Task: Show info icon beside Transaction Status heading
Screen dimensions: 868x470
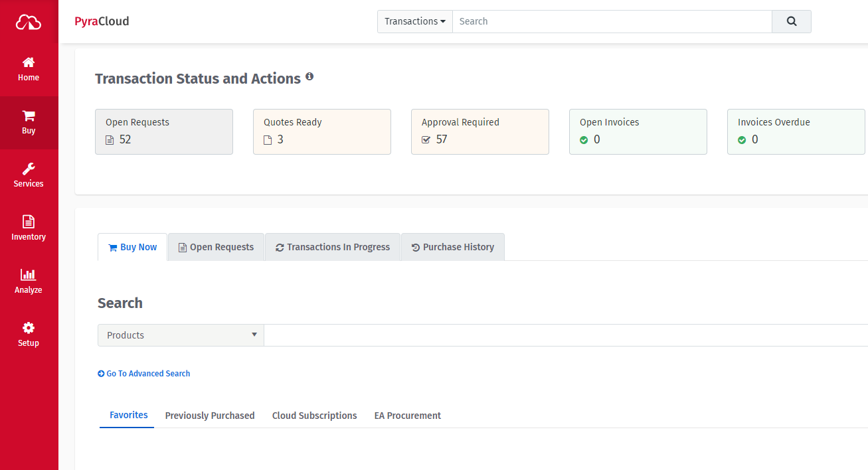Action: coord(309,77)
